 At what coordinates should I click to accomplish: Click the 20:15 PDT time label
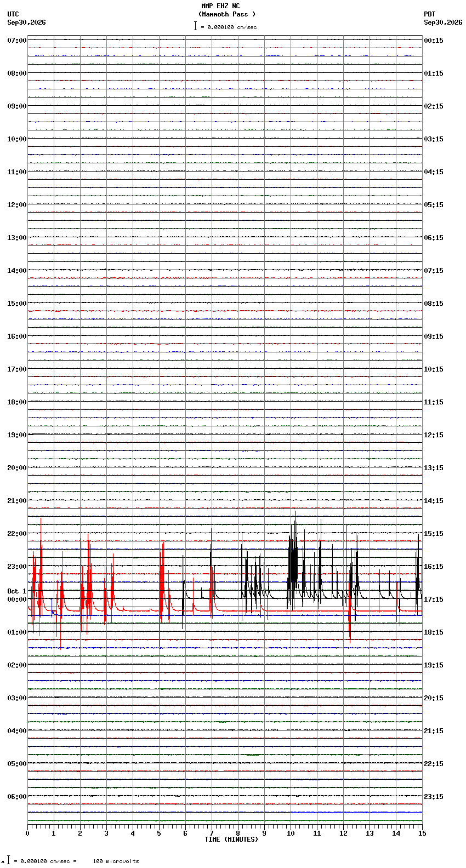tap(434, 698)
